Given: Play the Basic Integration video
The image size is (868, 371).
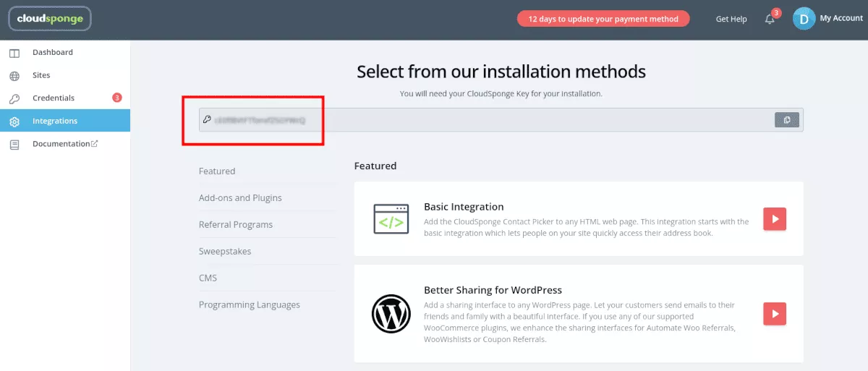Looking at the screenshot, I should click(x=775, y=218).
